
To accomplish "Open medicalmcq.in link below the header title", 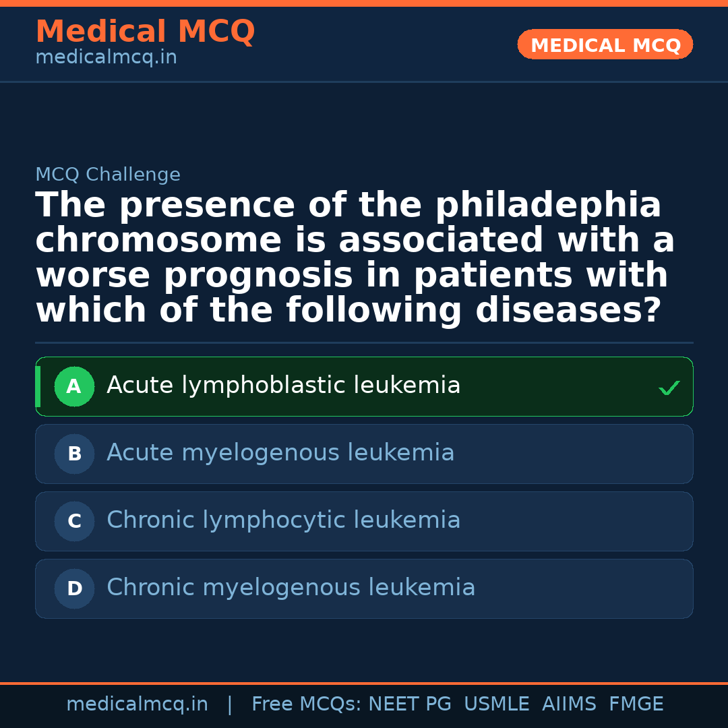I will tap(106, 58).
